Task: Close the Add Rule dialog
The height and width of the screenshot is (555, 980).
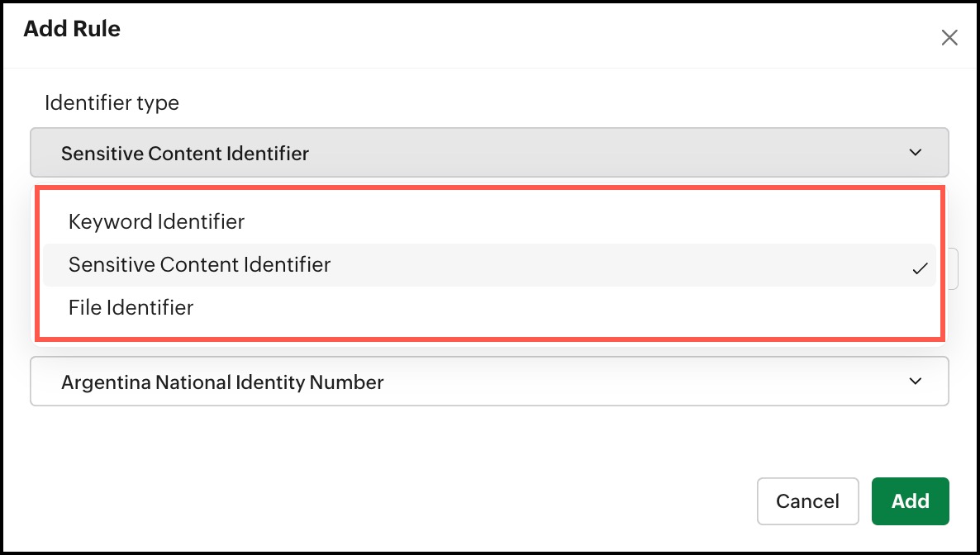Action: (x=949, y=37)
